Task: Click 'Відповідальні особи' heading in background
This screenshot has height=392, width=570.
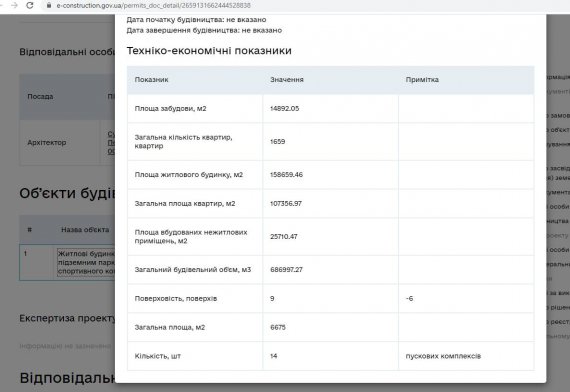Action: point(67,52)
